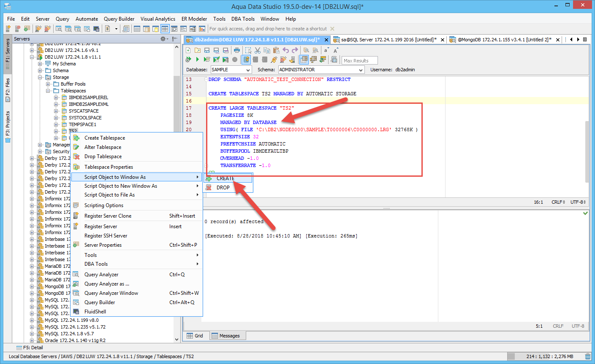Click the Execute query play icon
Image resolution: width=595 pixels, height=364 pixels.
pos(197,60)
